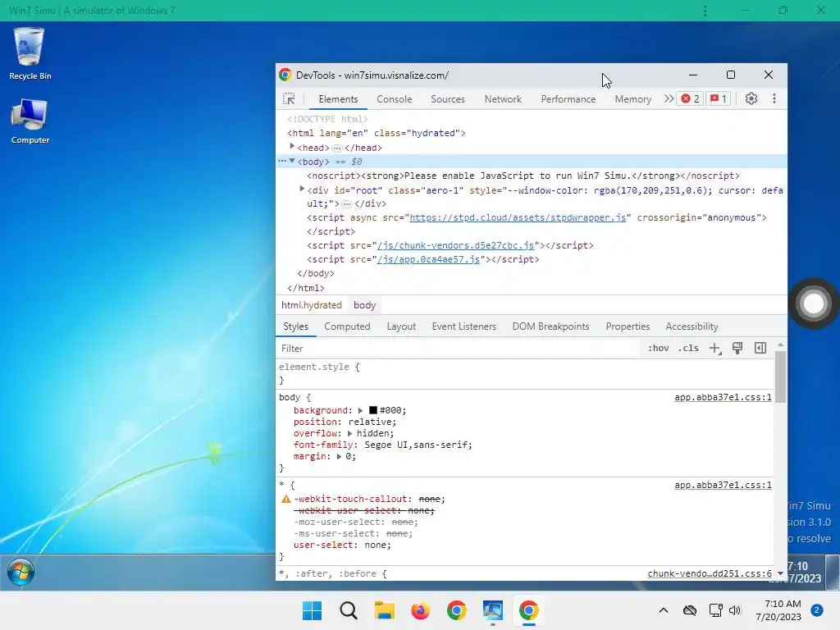Toggle .cls element classes panel
Viewport: 840px width, 630px height.
click(688, 348)
